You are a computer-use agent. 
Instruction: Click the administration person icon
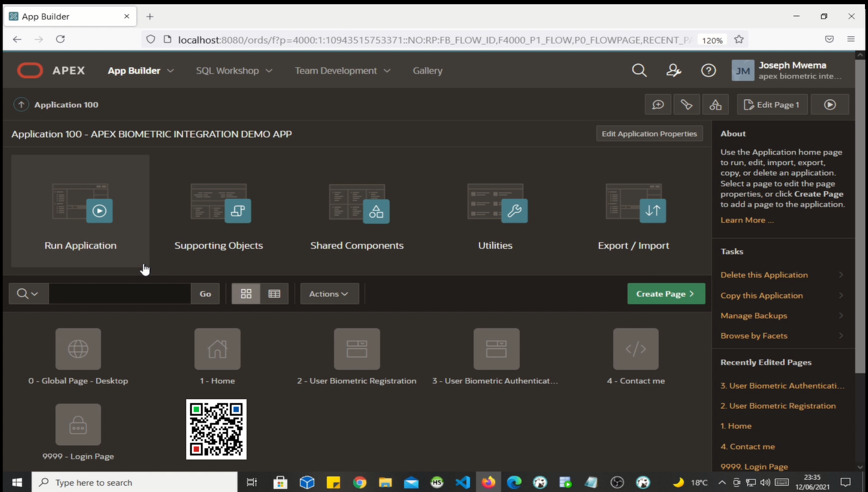click(673, 70)
